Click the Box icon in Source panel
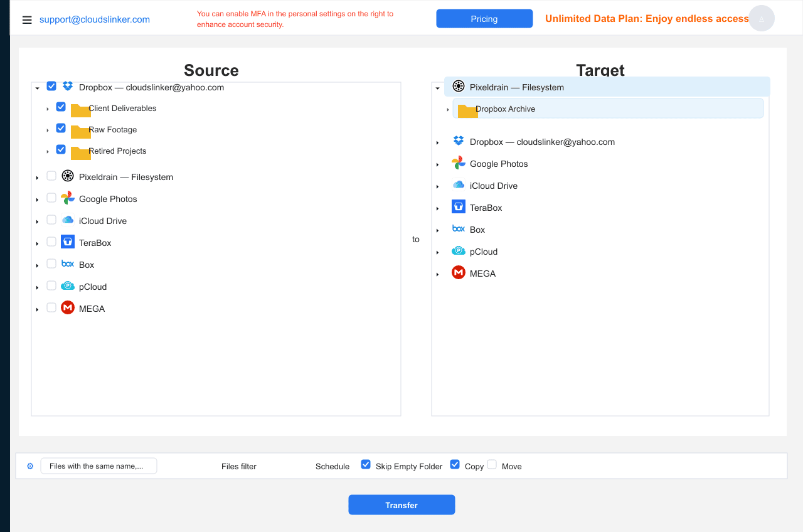Screen dimensions: 803x532 [x=68, y=264]
